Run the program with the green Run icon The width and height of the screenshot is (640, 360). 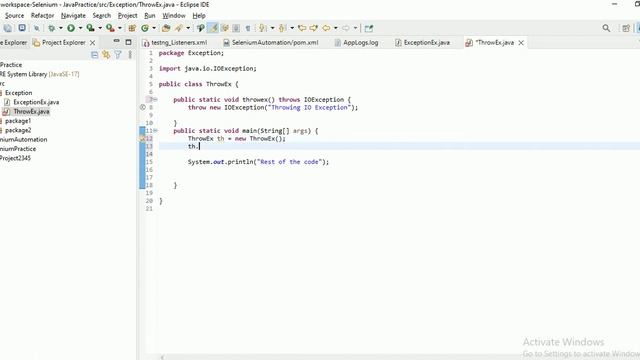coord(71,28)
